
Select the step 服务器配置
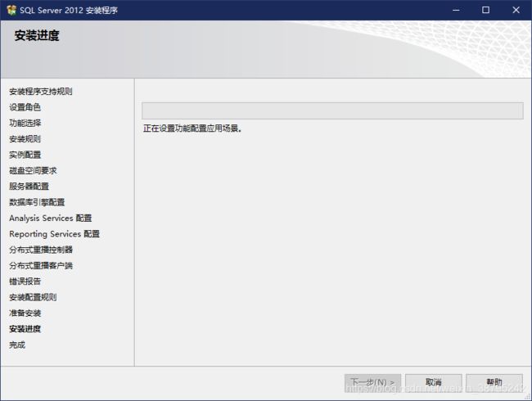coord(29,187)
